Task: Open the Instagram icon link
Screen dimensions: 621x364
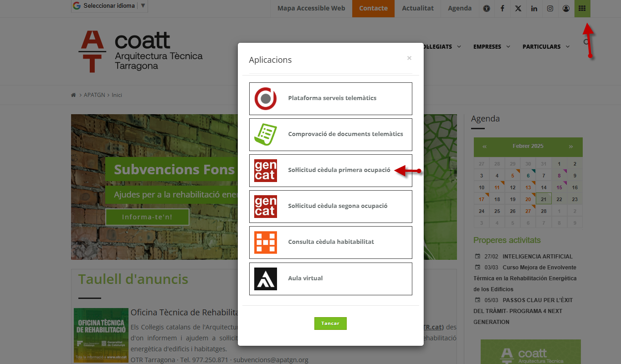Action: [x=550, y=8]
